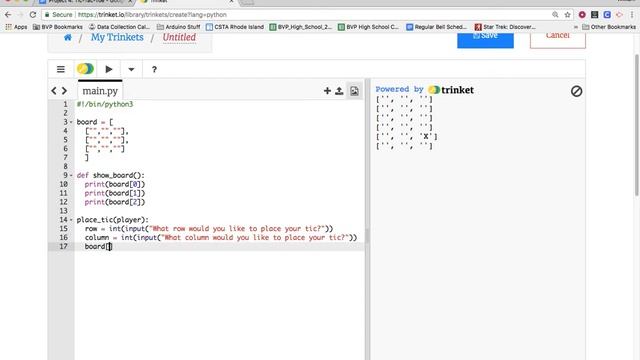Viewport: 640px width, 360px height.
Task: Open the BVP_High_School_2... bookmark
Action: (x=301, y=27)
